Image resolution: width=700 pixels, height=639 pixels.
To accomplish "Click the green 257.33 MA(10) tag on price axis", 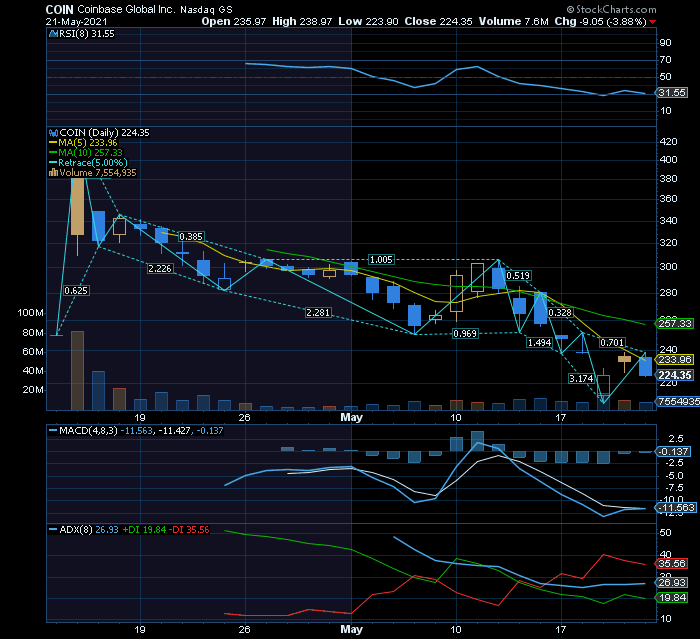I will coord(675,323).
